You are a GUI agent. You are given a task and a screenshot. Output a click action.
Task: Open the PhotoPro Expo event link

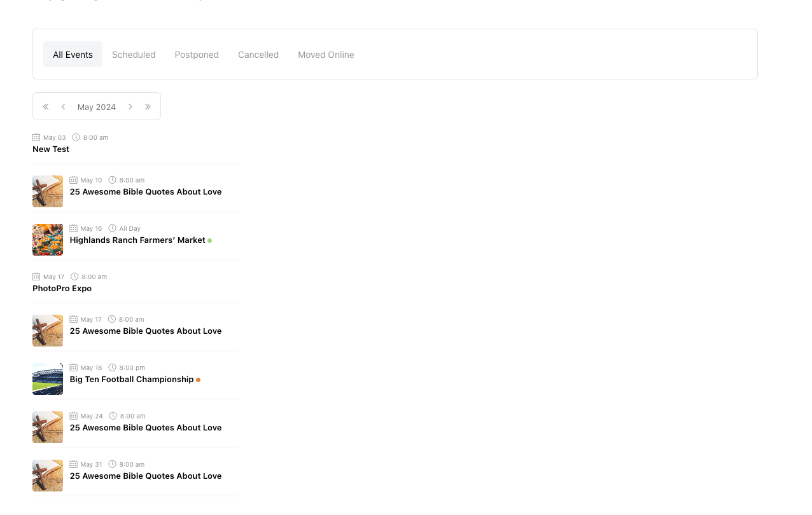click(62, 289)
